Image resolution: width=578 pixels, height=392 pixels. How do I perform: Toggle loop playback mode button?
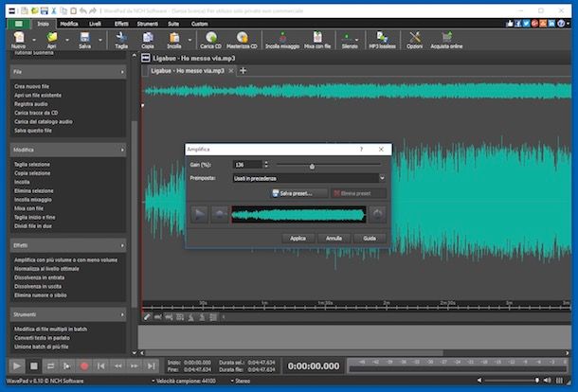point(50,365)
